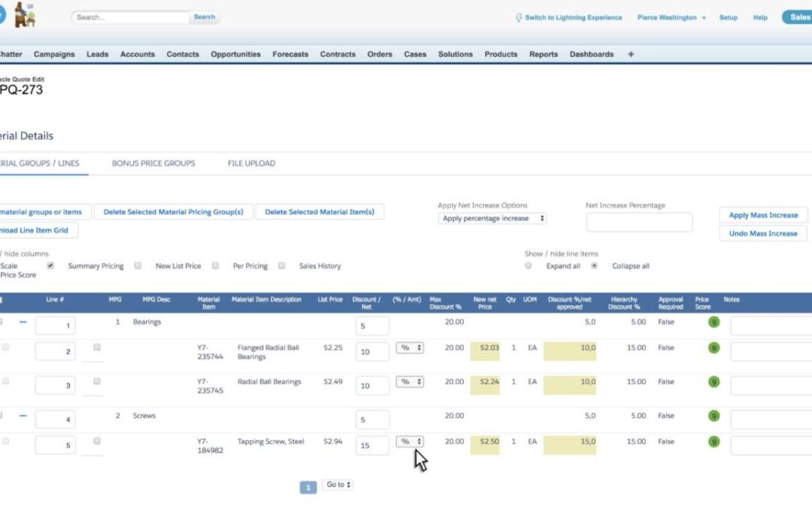Click Apply Mass Increase button
The image size is (812, 508).
pyautogui.click(x=763, y=215)
